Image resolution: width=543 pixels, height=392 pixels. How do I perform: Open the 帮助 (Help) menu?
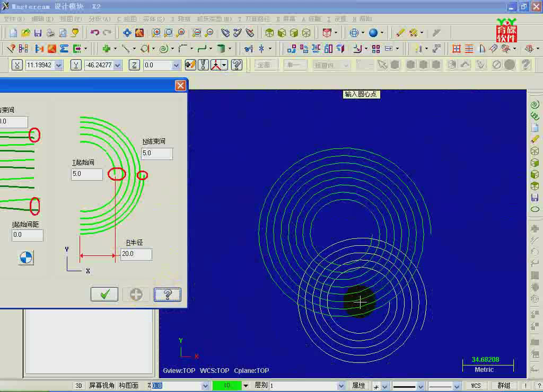[362, 19]
